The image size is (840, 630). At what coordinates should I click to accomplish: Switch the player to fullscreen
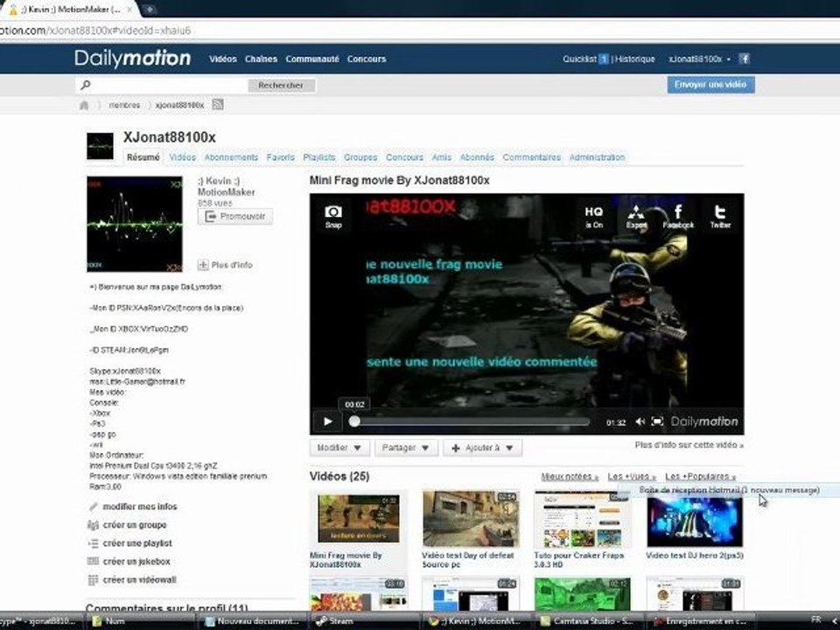point(657,422)
